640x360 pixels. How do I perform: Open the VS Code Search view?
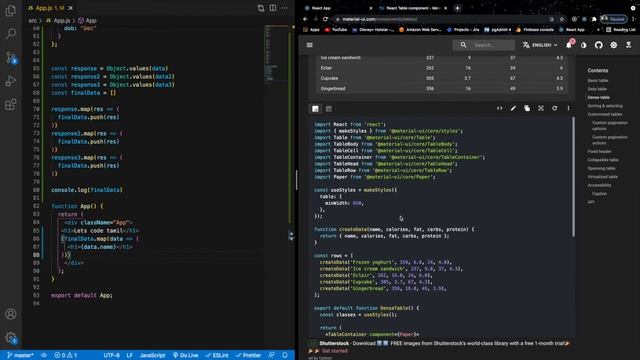point(11,33)
